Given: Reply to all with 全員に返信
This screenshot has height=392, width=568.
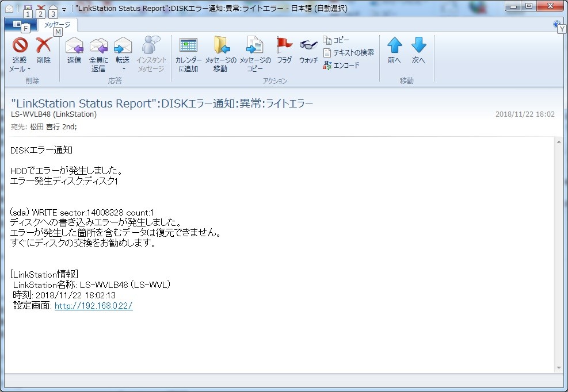Looking at the screenshot, I should [98, 45].
